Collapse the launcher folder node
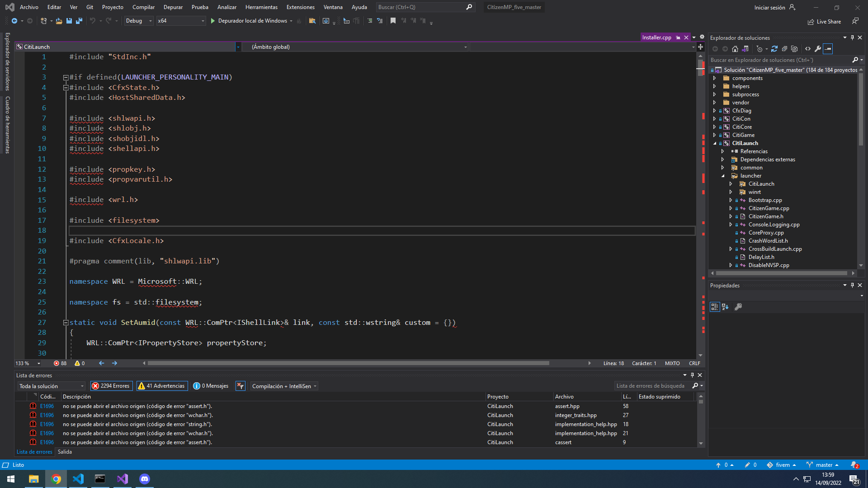The image size is (868, 488). click(x=723, y=176)
